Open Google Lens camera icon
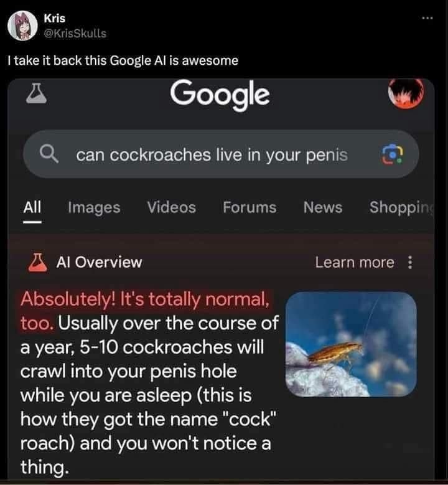The width and height of the screenshot is (448, 485). pyautogui.click(x=393, y=154)
